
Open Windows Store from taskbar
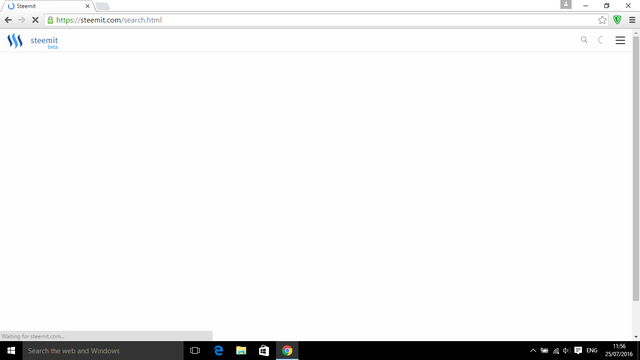(x=264, y=351)
